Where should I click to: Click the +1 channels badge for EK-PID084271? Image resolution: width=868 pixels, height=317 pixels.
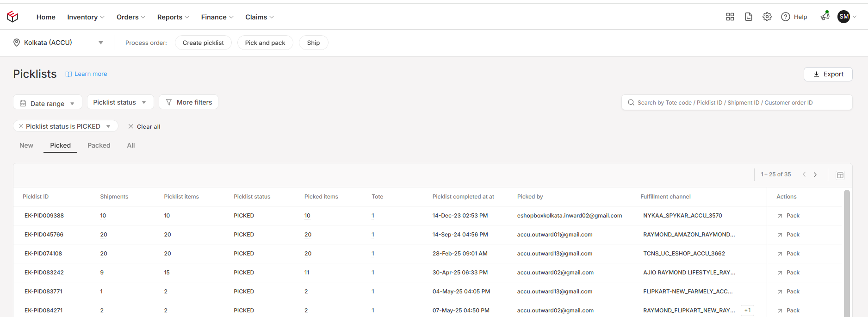point(747,311)
